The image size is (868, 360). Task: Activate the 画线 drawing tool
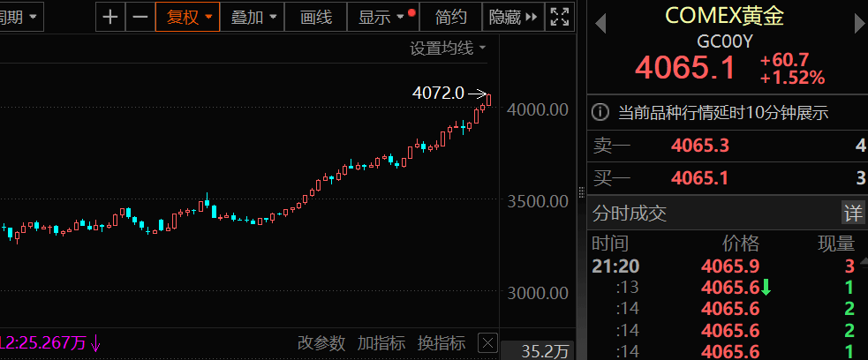coord(316,17)
